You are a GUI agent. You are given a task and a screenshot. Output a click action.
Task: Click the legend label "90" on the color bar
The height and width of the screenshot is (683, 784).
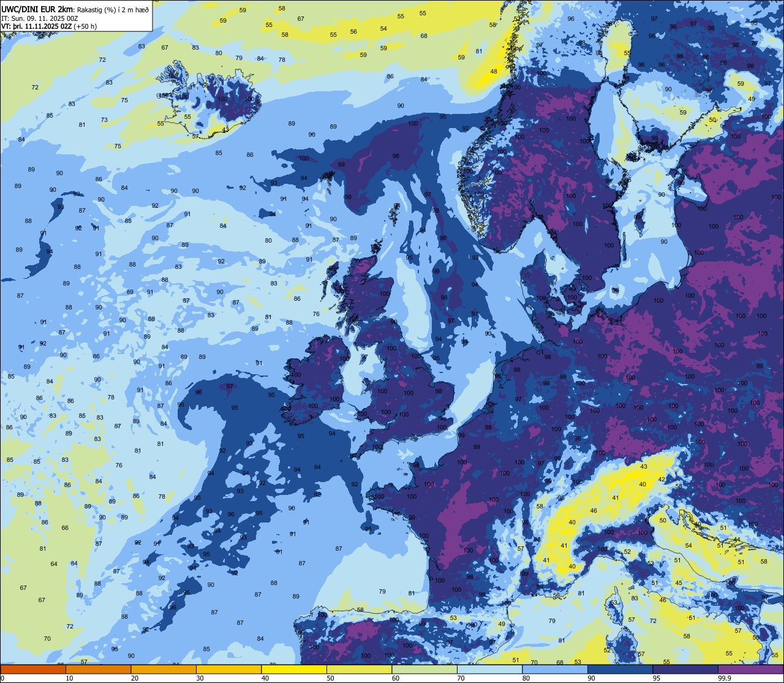(591, 678)
